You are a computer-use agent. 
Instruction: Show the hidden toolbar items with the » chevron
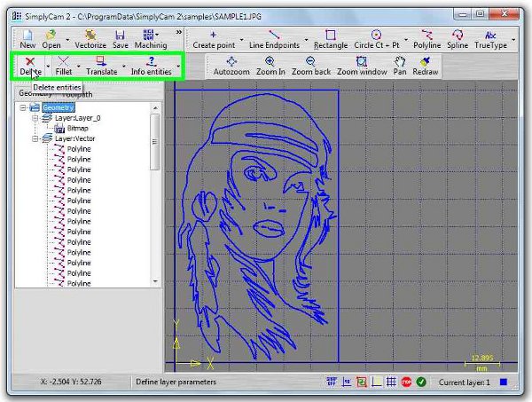point(179,32)
